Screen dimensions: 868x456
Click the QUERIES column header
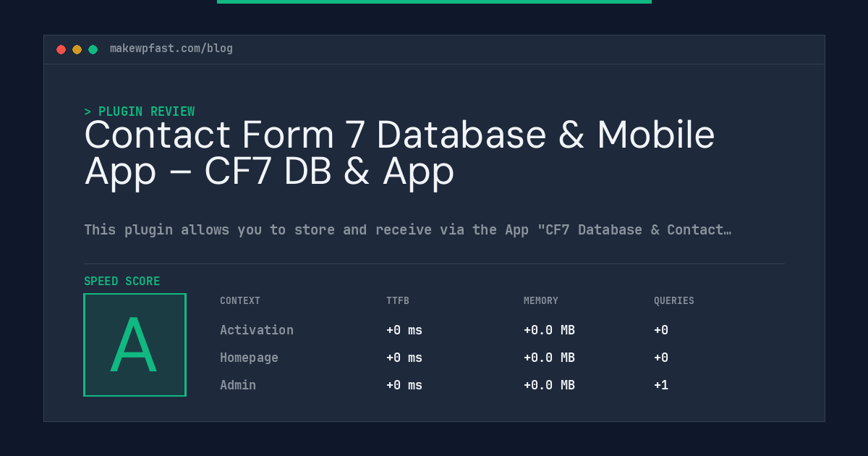674,301
